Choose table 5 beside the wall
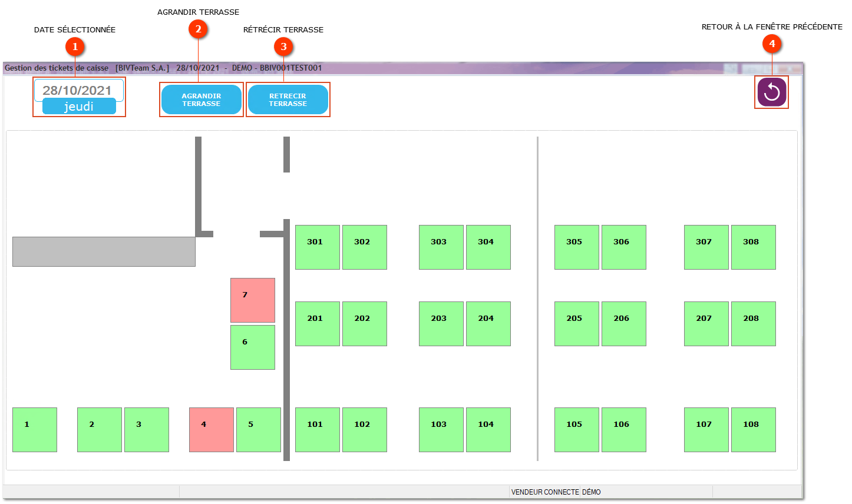Screen dimensions: 852x504 [258, 430]
